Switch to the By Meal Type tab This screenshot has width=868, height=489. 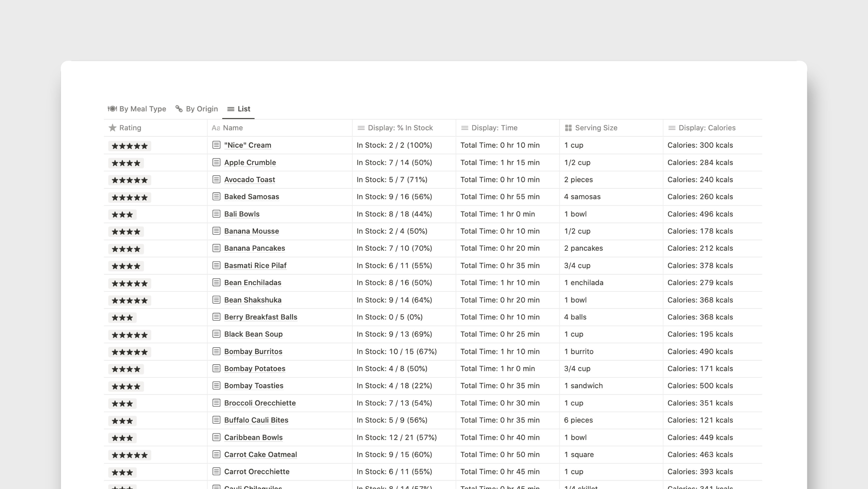point(137,109)
